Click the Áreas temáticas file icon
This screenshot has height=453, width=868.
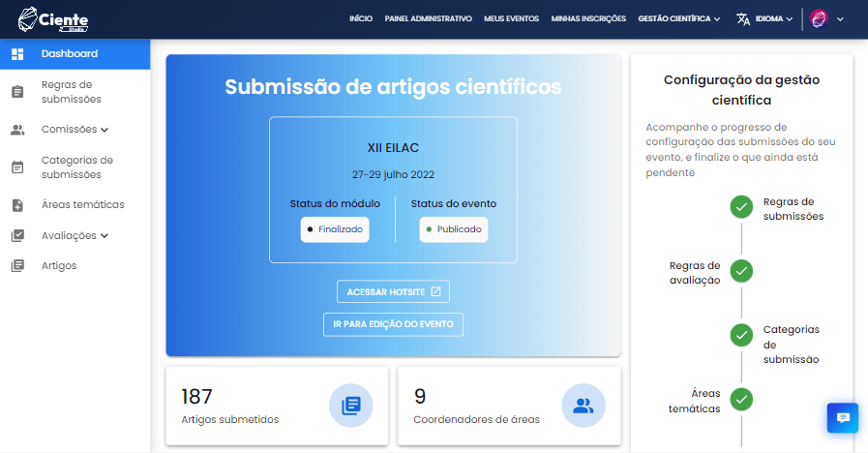tap(17, 205)
